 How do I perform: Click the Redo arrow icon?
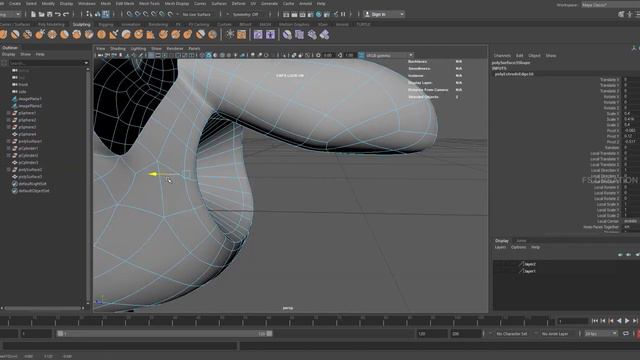pyautogui.click(x=66, y=14)
